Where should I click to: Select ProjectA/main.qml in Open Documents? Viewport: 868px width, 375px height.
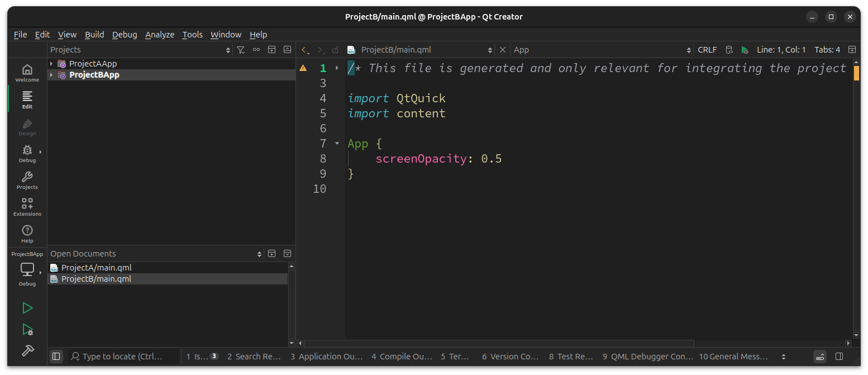[96, 268]
